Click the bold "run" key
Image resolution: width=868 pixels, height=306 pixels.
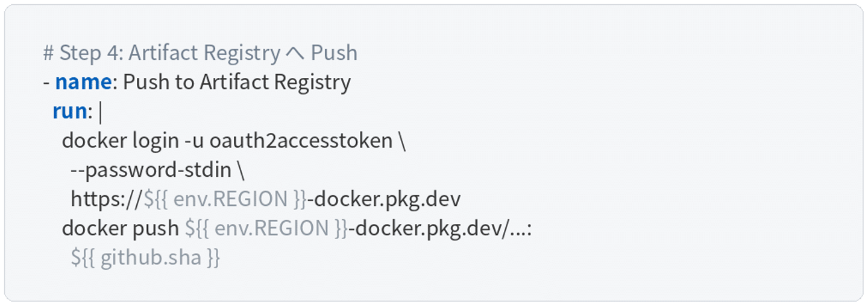tap(69, 111)
